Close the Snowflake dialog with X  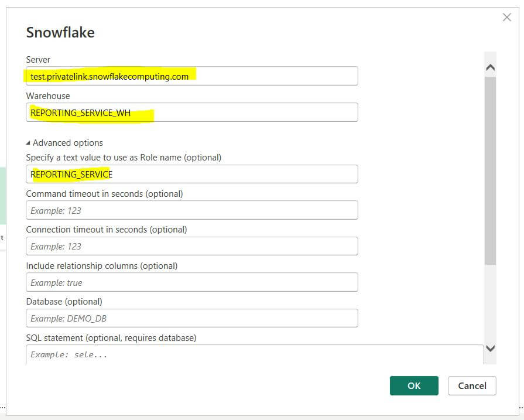tap(506, 18)
